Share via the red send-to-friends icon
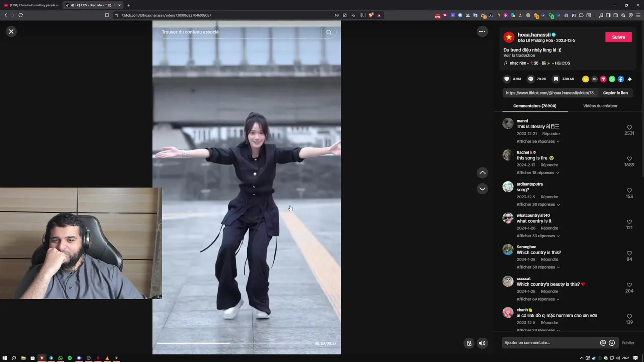644x362 pixels. [x=603, y=79]
